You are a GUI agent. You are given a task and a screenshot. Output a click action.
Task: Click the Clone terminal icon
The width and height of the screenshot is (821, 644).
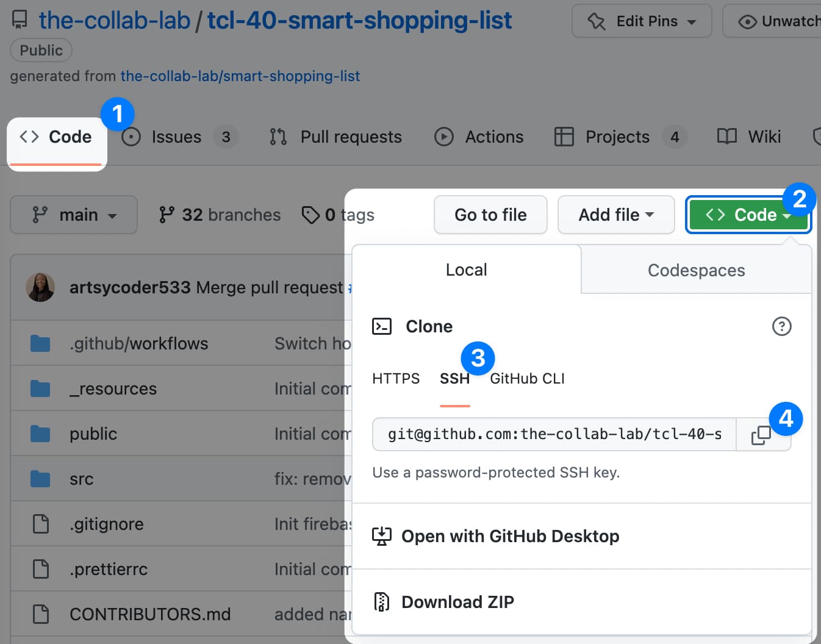tap(382, 326)
